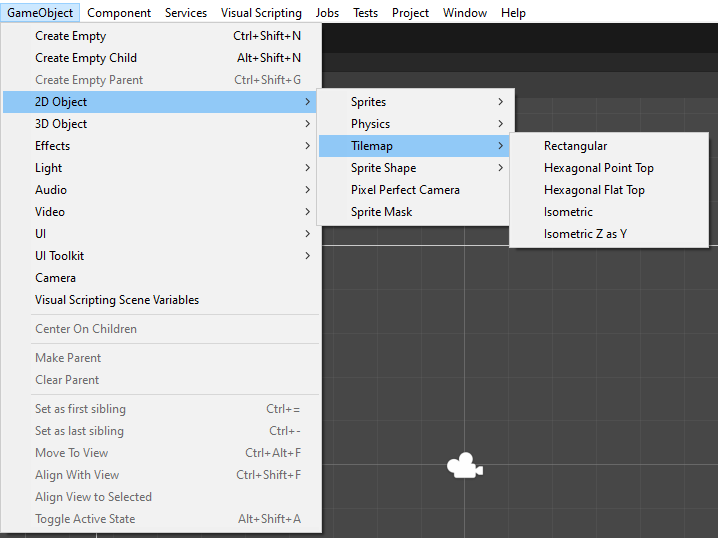
Task: Open the Light submenu
Action: pos(159,168)
